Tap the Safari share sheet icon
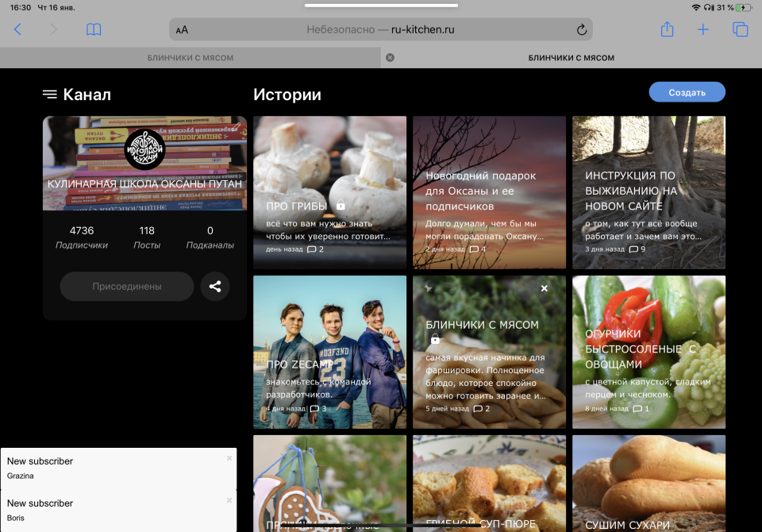This screenshot has height=532, width=762. click(667, 29)
